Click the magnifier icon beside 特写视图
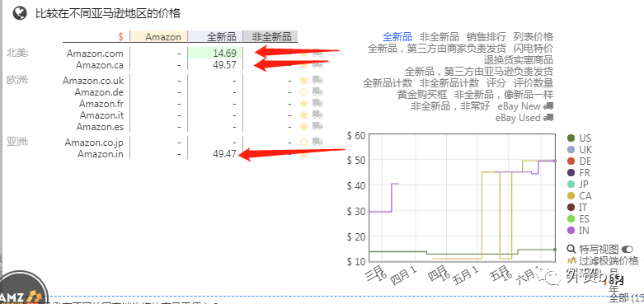 (571, 249)
